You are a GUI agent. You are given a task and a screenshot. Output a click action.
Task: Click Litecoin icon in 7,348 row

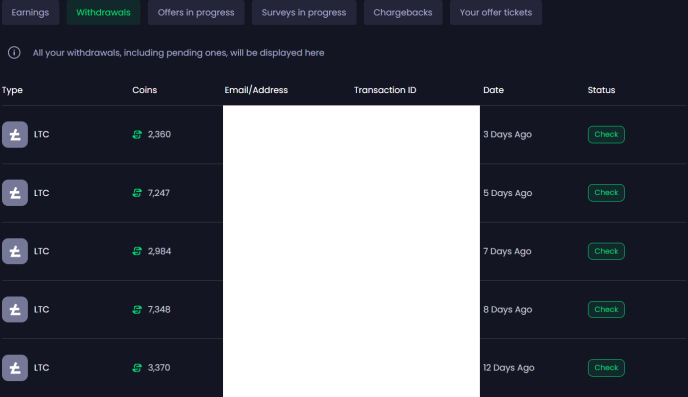[x=15, y=309]
